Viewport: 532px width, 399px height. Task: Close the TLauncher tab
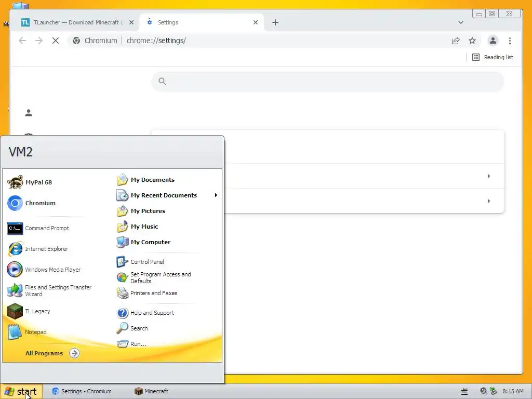131,22
